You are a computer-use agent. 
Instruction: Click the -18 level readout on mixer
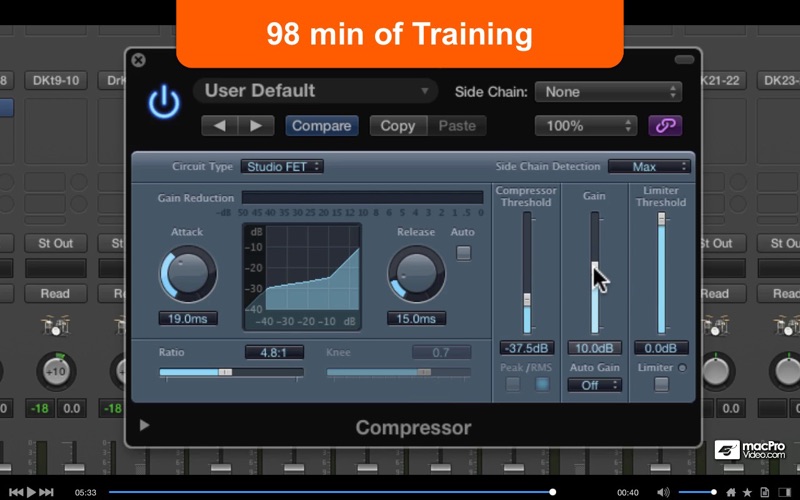tap(40, 408)
